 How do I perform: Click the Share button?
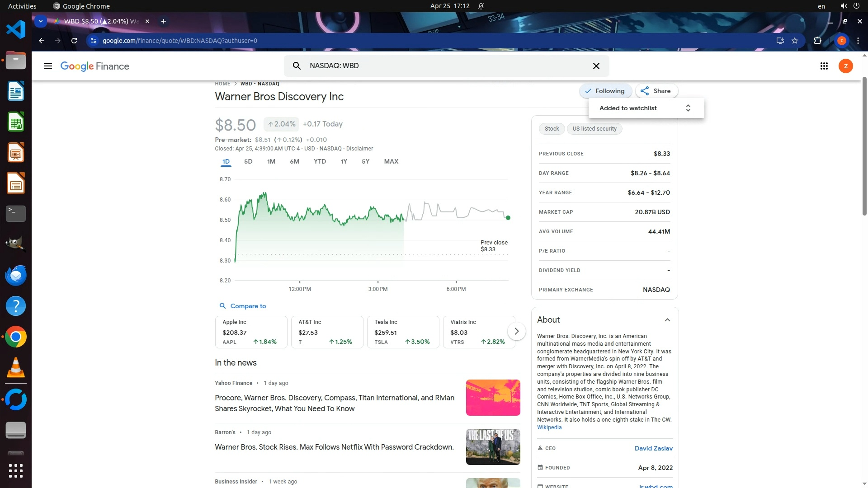coord(656,91)
